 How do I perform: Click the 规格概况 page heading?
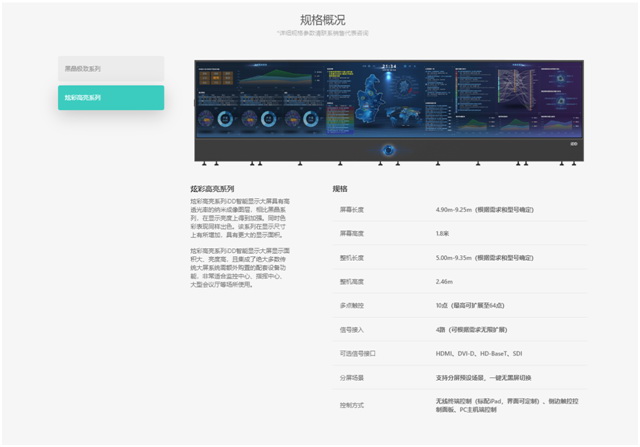pyautogui.click(x=322, y=19)
